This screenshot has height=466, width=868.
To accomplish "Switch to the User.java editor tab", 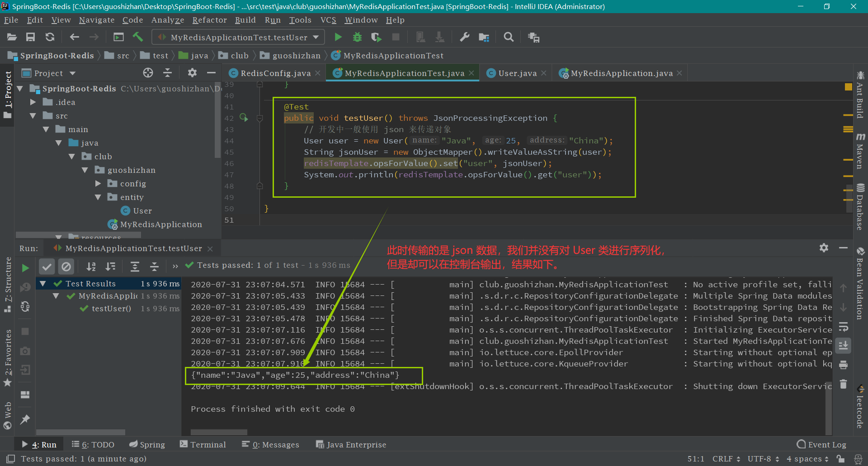I will (517, 73).
